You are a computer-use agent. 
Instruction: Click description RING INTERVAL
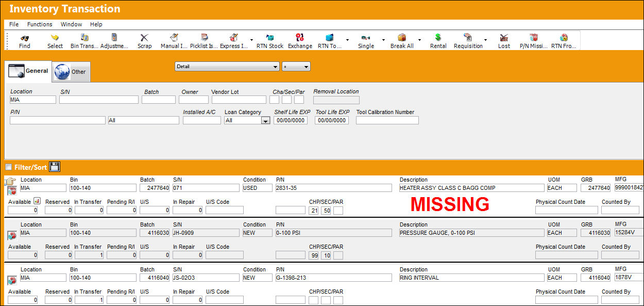click(x=472, y=278)
